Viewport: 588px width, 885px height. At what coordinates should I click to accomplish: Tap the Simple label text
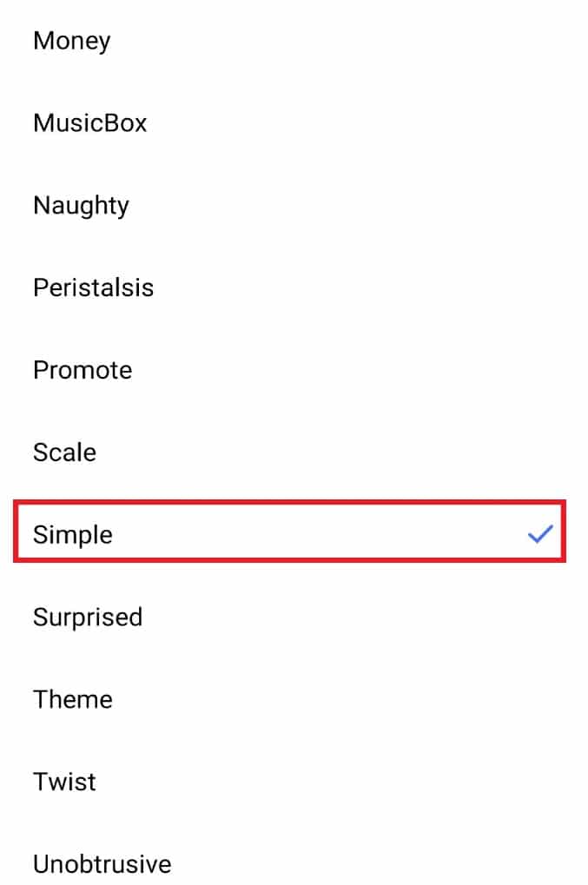73,535
